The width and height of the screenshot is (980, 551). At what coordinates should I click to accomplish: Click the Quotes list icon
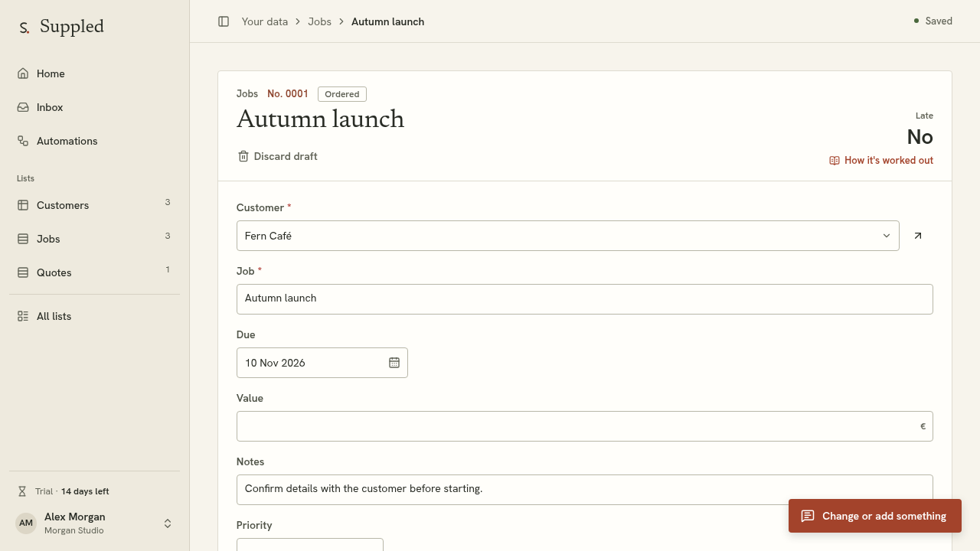pyautogui.click(x=23, y=272)
